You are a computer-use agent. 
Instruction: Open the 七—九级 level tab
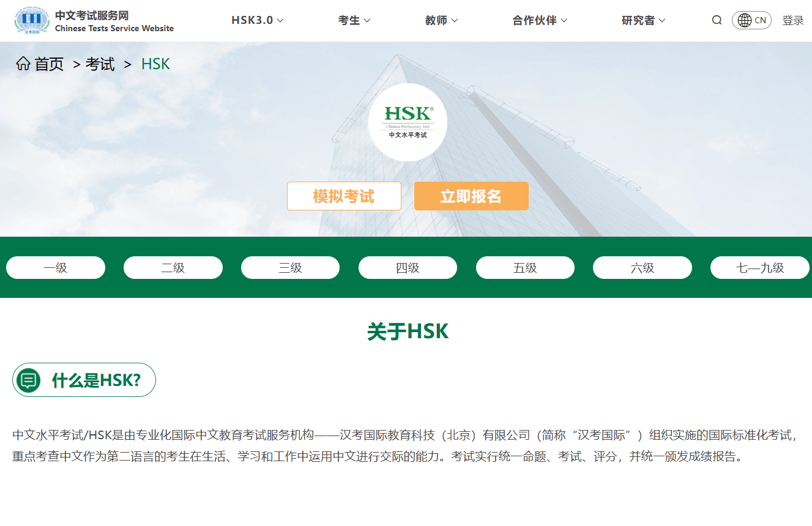point(760,267)
